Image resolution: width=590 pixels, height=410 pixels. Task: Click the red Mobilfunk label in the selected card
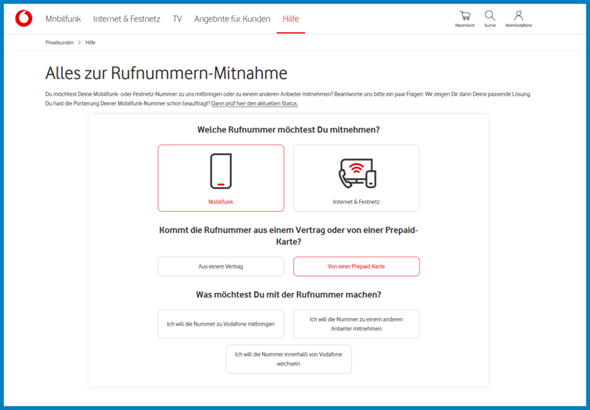pos(221,202)
